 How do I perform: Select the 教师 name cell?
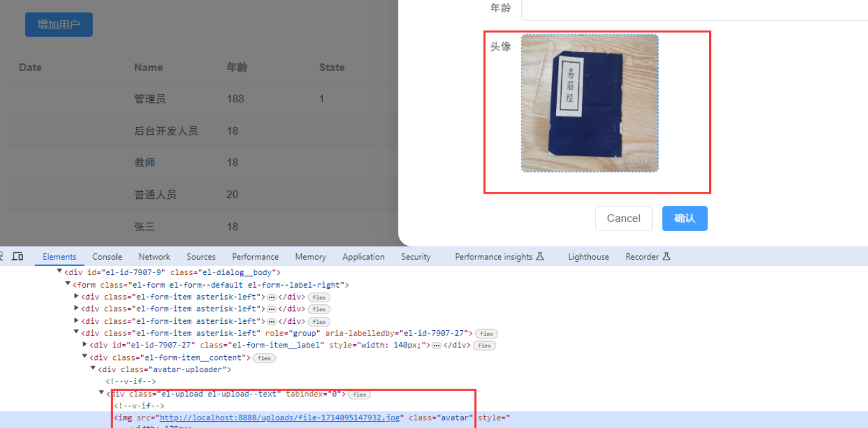[145, 163]
